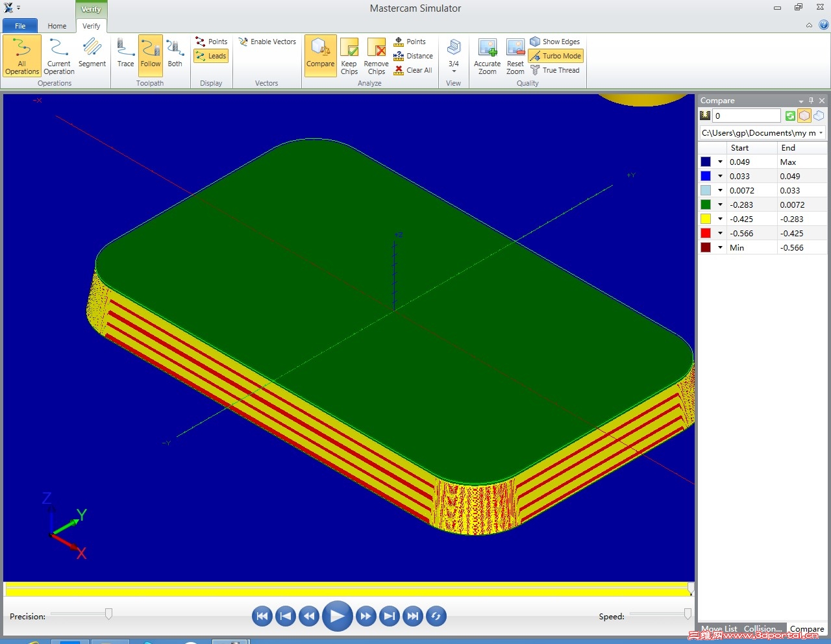The height and width of the screenshot is (644, 831).
Task: Step back to the previous operation
Action: point(285,616)
